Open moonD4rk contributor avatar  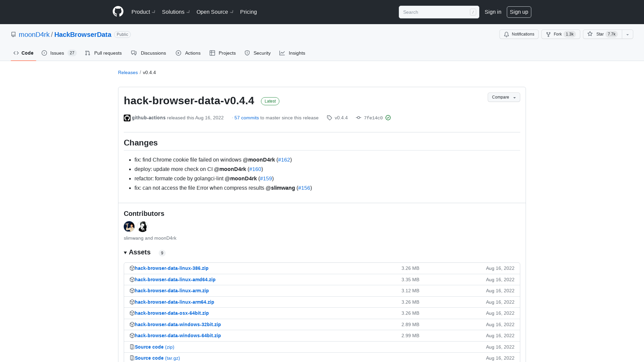coord(143,227)
